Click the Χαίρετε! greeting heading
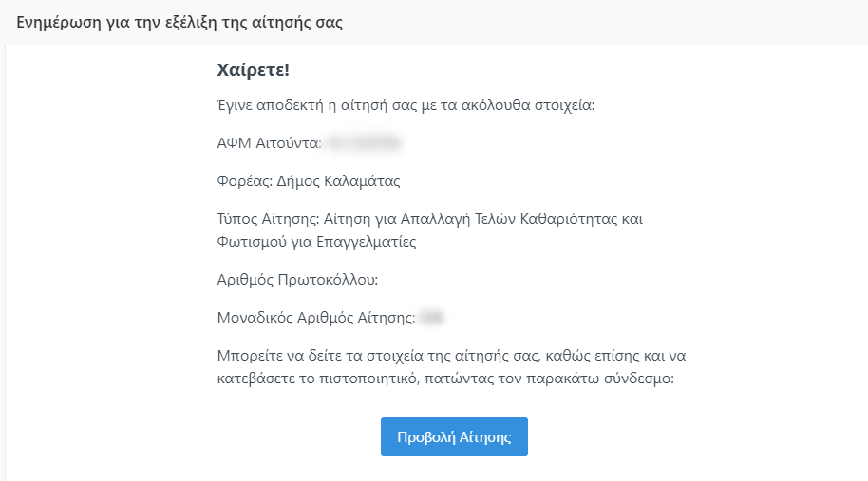 pyautogui.click(x=253, y=70)
